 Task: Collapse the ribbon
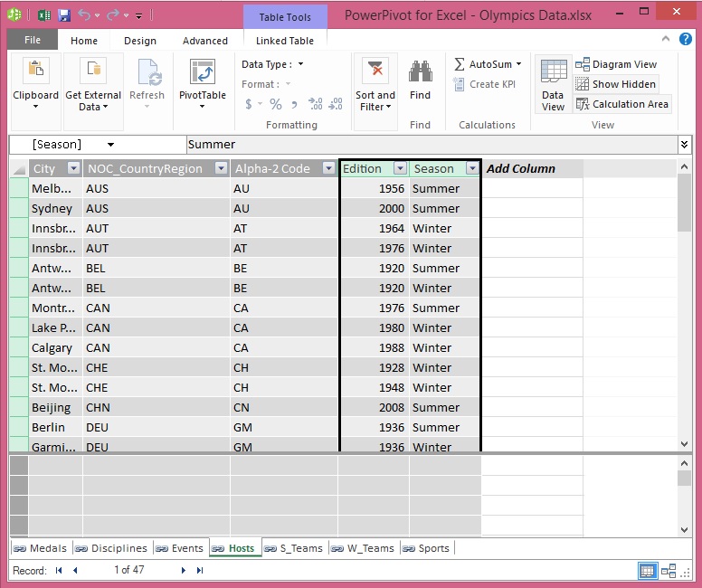pyautogui.click(x=666, y=39)
